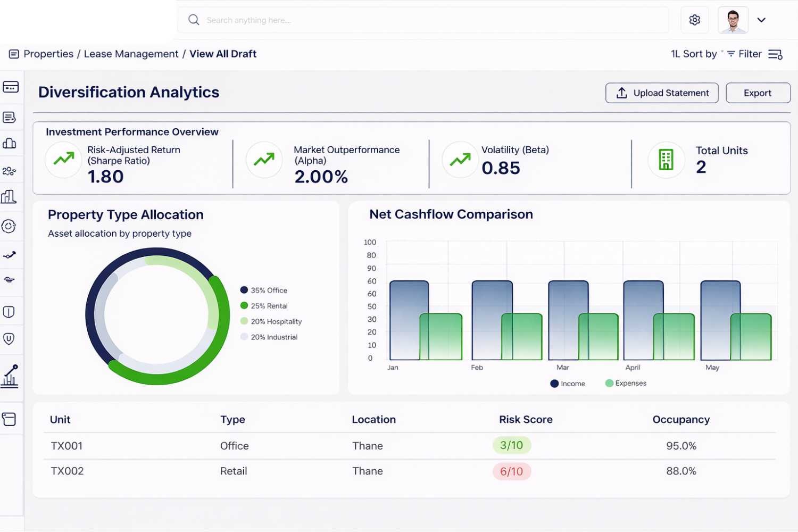Open the Filter options

[x=744, y=54]
